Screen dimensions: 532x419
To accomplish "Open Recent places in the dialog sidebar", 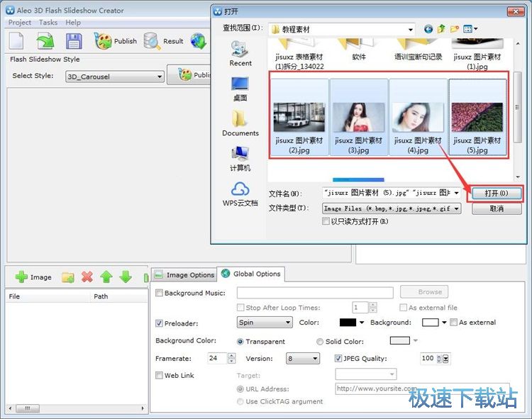I will [240, 54].
